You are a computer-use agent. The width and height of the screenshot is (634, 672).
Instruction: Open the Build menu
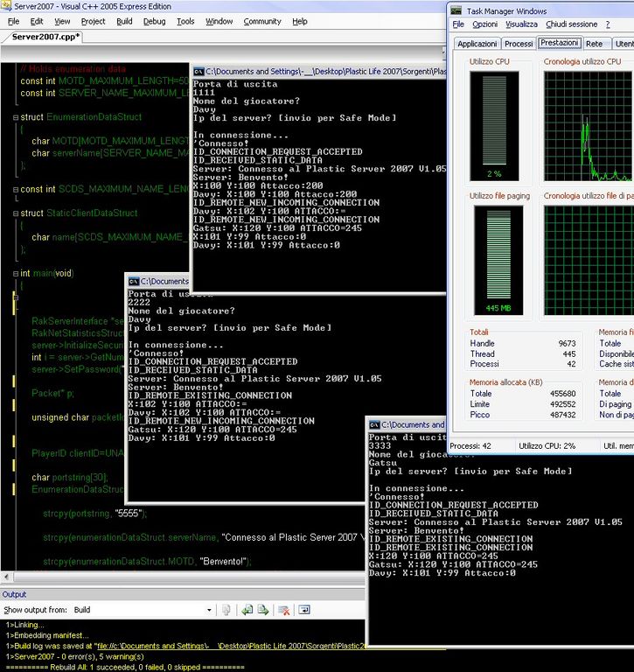(x=124, y=21)
